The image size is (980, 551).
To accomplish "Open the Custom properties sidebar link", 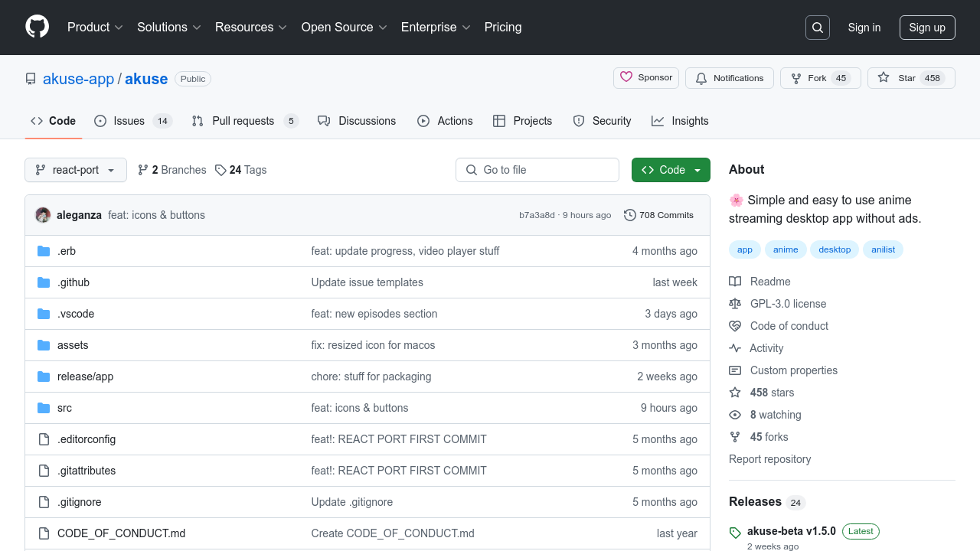I will [794, 370].
